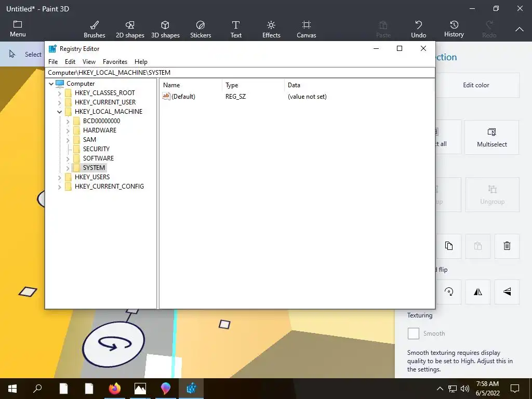The image size is (532, 399).
Task: Select the HARDWARE key label
Action: click(100, 130)
